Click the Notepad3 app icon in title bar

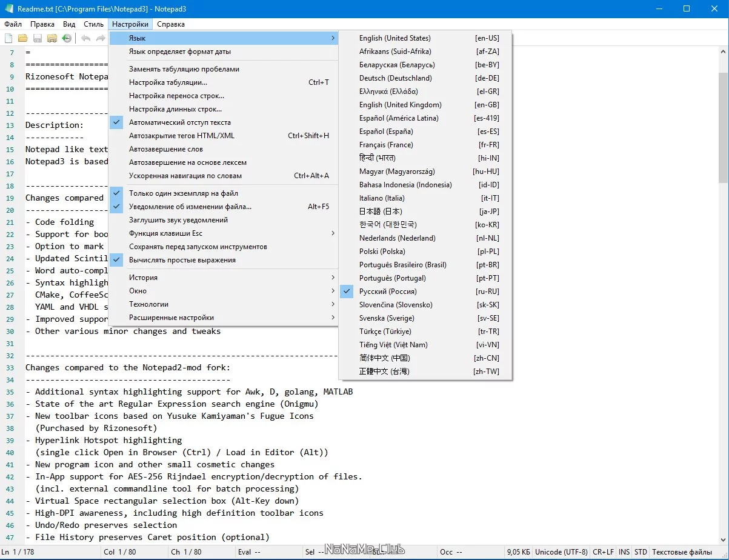[8, 9]
